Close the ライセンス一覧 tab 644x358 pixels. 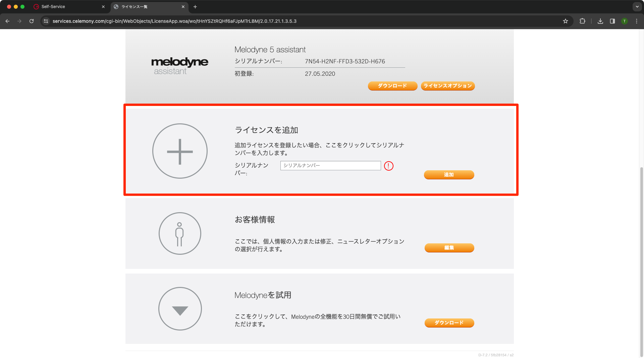[x=183, y=7]
